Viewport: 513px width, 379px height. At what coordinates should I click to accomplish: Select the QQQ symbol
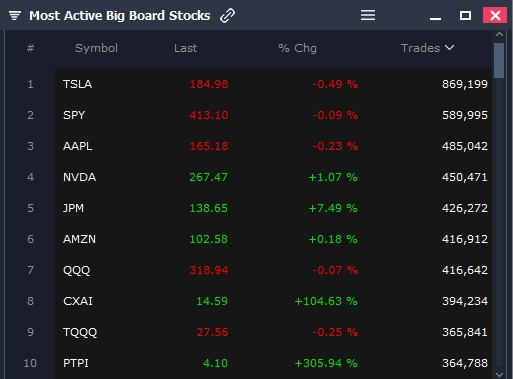tap(77, 270)
